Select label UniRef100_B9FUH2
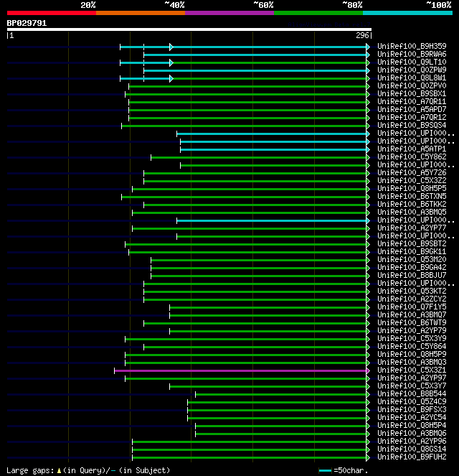This screenshot has width=459, height=476. click(412, 457)
